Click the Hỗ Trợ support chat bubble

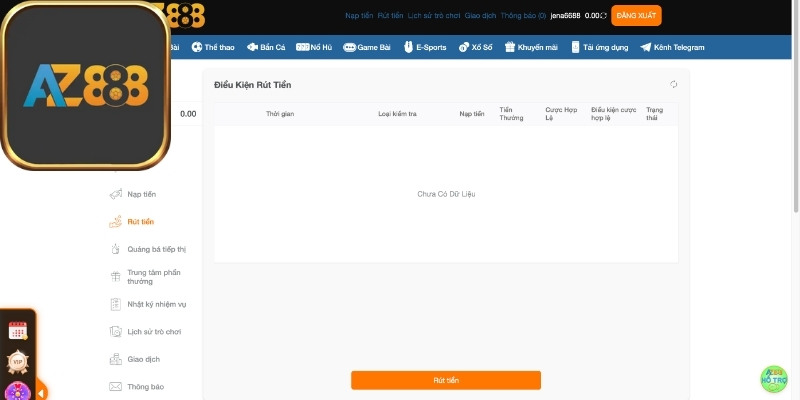(774, 378)
